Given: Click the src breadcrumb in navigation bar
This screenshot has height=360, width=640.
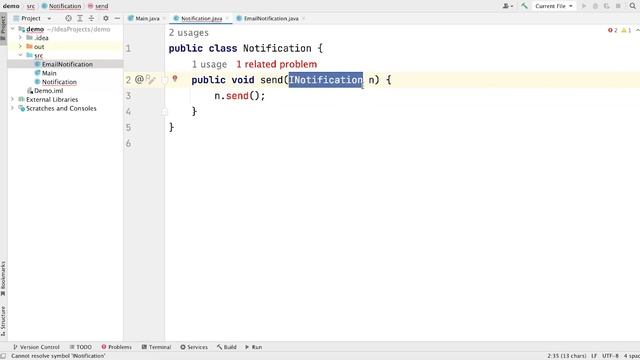Looking at the screenshot, I should click(31, 6).
